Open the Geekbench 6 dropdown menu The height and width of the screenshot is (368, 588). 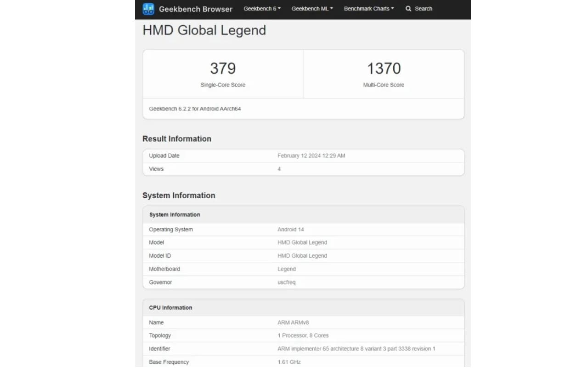pyautogui.click(x=262, y=9)
